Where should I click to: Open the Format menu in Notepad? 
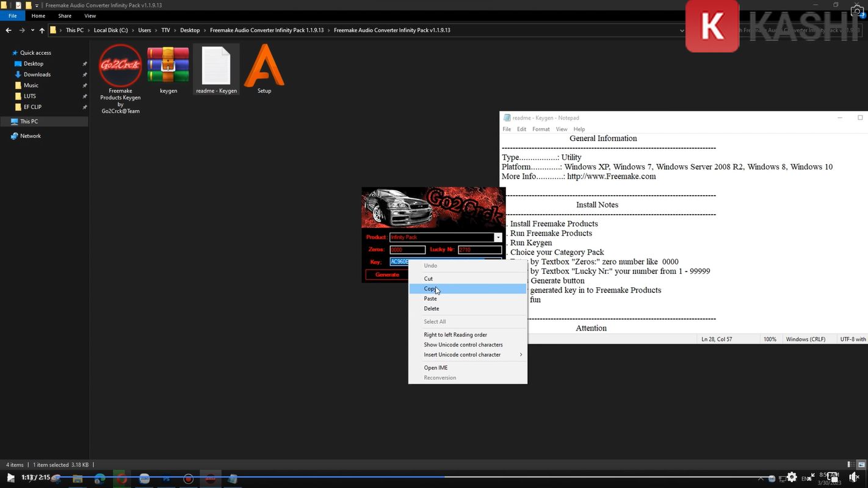[x=540, y=129]
